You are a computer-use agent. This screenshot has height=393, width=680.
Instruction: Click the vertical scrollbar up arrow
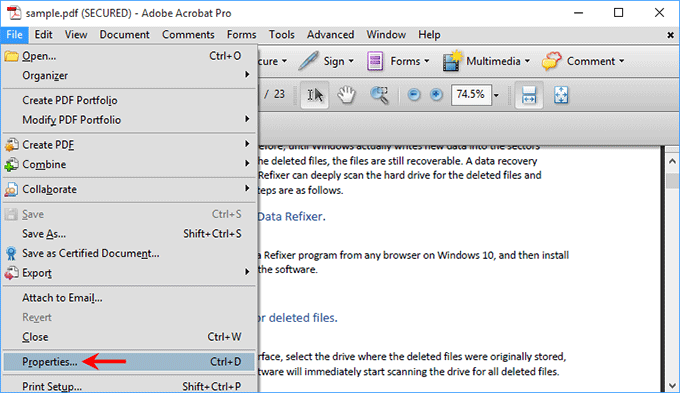(672, 161)
